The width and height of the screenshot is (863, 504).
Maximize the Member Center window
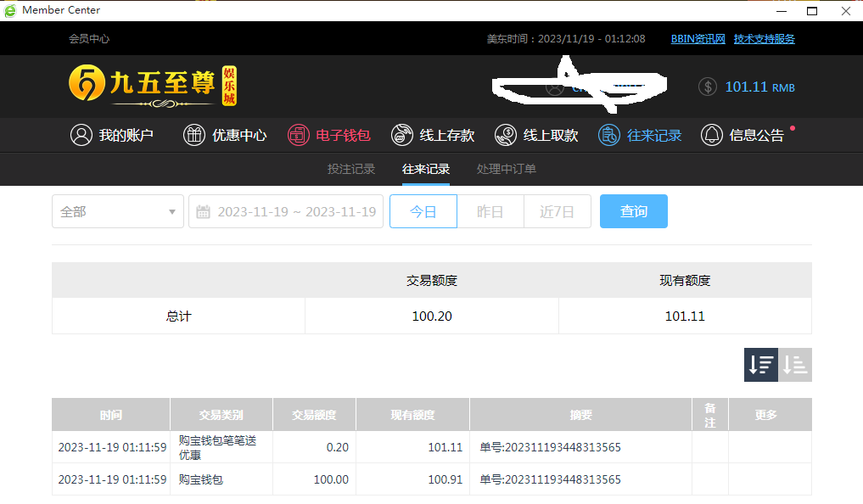pyautogui.click(x=812, y=10)
